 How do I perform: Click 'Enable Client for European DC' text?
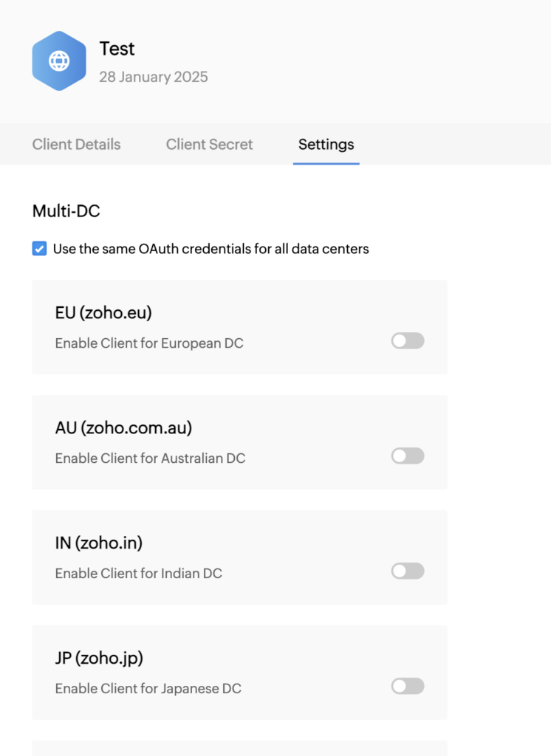(149, 343)
